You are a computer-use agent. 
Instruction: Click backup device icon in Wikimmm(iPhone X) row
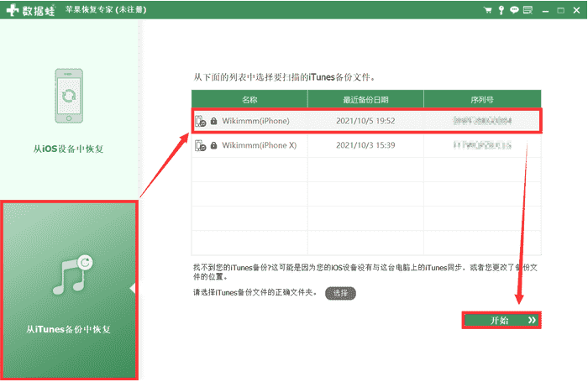tap(200, 145)
